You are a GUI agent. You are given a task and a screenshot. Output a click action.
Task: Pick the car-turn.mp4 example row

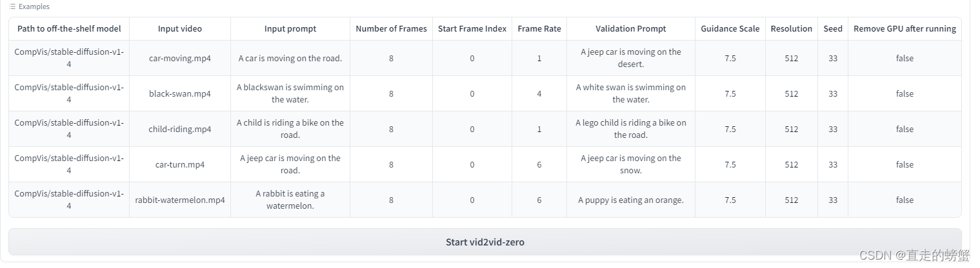[x=179, y=164]
